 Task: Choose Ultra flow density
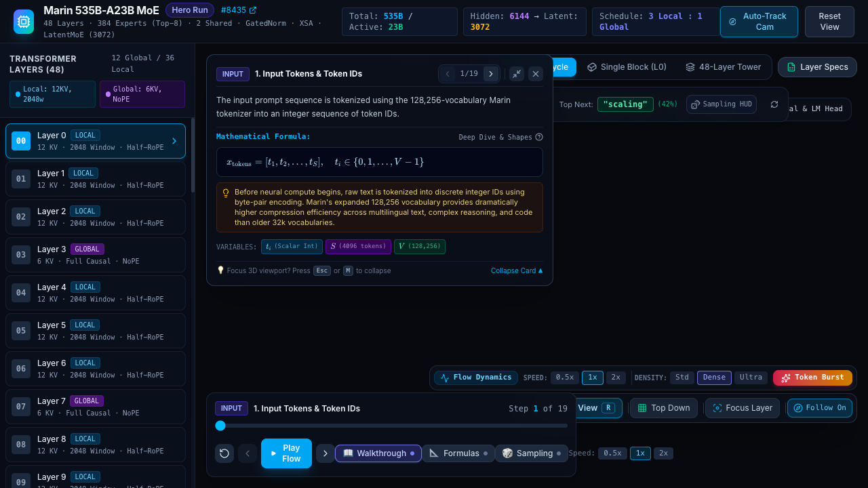click(x=751, y=378)
